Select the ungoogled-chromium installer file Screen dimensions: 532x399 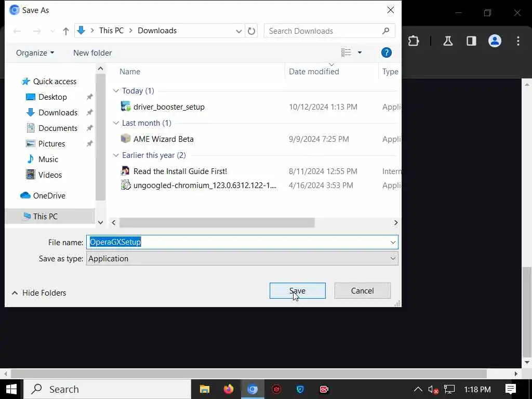205,185
